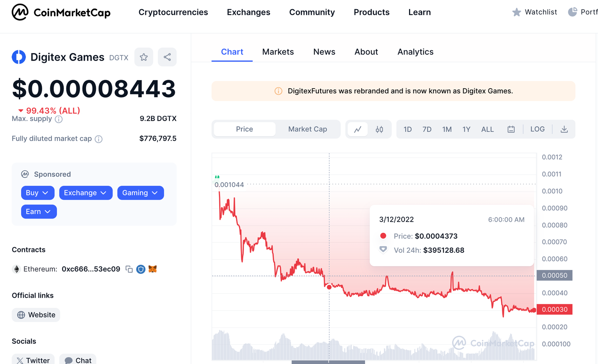Download the chart data
This screenshot has width=598, height=364.
[564, 129]
